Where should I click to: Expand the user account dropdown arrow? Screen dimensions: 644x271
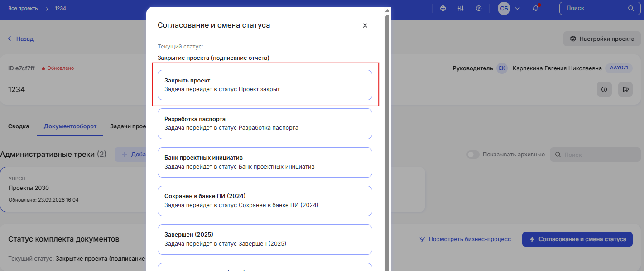click(517, 8)
